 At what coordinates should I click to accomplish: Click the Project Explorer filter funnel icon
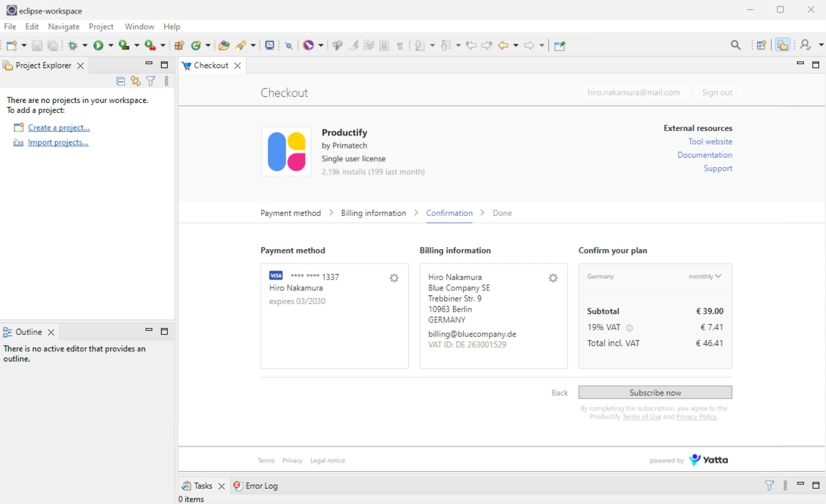pyautogui.click(x=151, y=82)
